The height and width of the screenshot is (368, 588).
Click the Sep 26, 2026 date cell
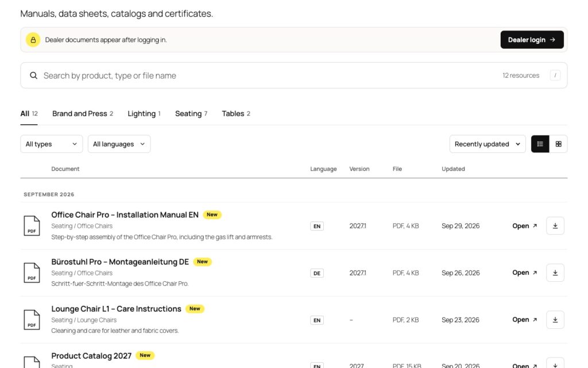pos(461,273)
